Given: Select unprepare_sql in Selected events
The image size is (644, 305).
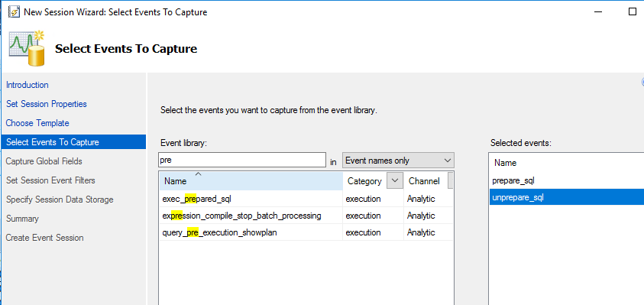Looking at the screenshot, I should [567, 197].
